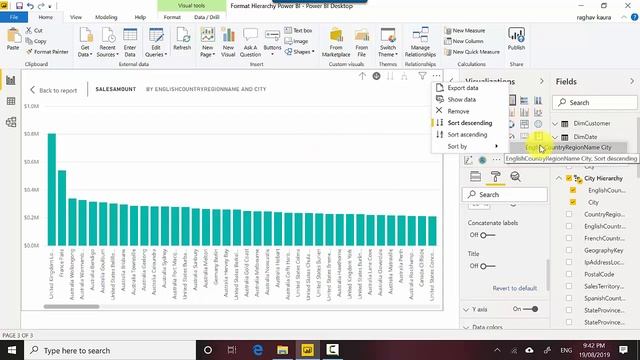Collapse the Visualizations pane chevron
The width and height of the screenshot is (640, 360).
[542, 81]
